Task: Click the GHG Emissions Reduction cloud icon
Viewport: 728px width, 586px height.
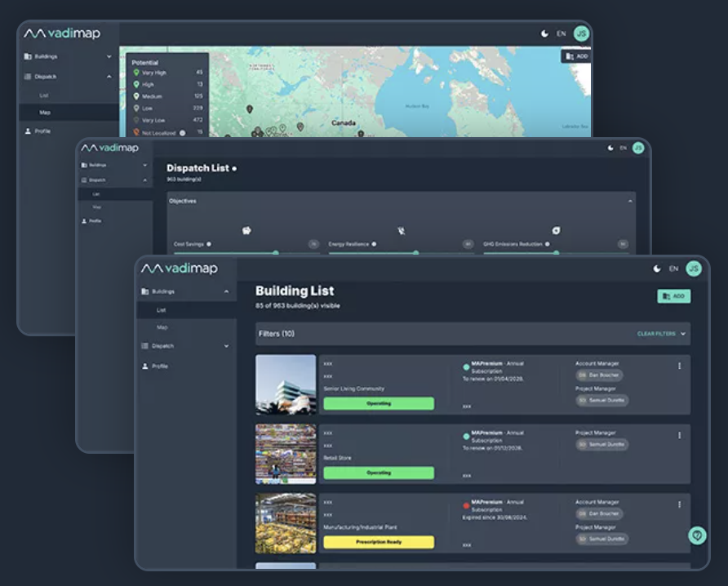Action: (558, 229)
